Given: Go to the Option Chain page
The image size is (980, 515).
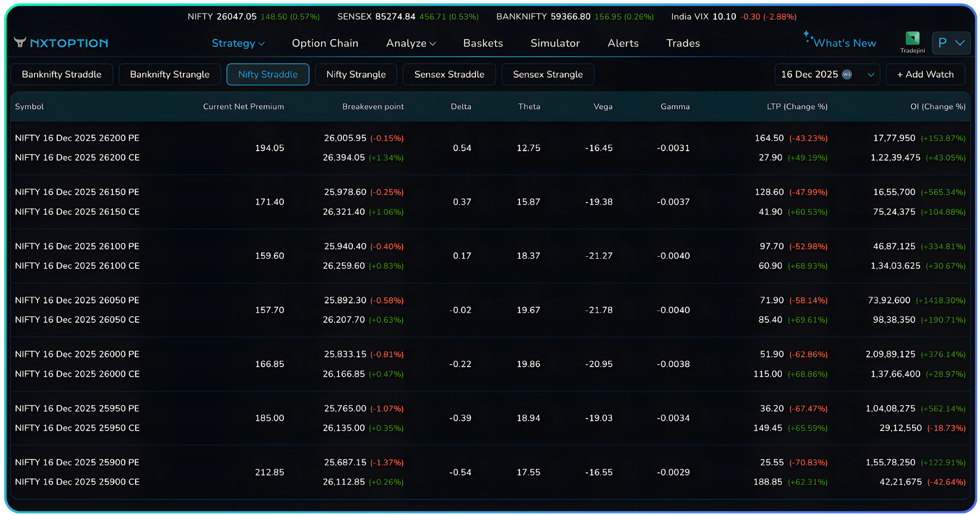Looking at the screenshot, I should pyautogui.click(x=325, y=43).
